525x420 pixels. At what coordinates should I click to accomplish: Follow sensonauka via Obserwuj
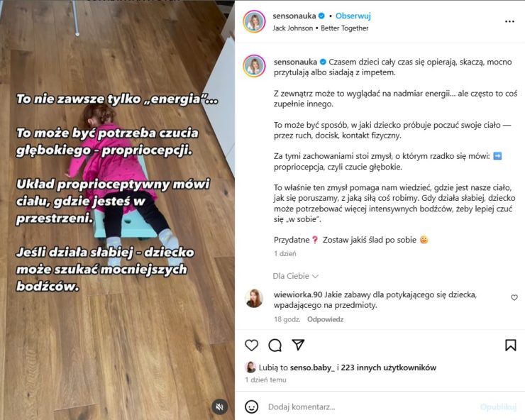coord(353,16)
